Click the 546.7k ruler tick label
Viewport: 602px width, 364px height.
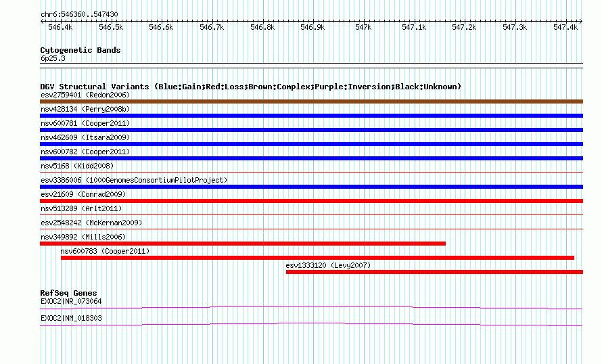(212, 27)
